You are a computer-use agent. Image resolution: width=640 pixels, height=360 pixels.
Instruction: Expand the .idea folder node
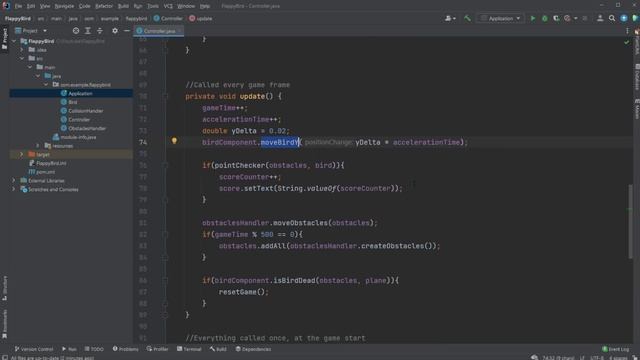[22, 50]
